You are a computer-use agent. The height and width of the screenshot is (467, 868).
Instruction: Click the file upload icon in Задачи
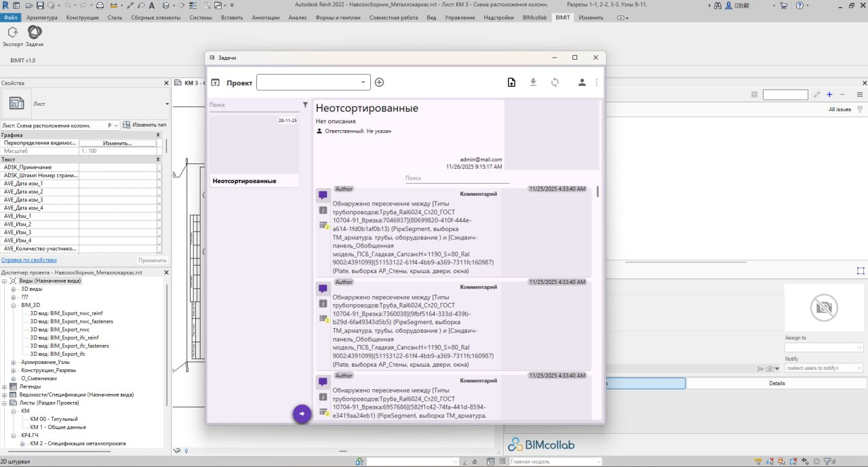click(511, 83)
